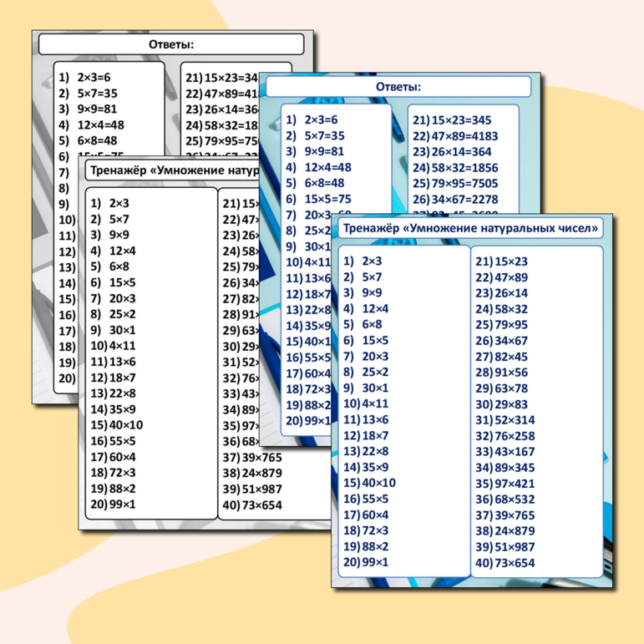This screenshot has width=644, height=644.
Task: Click the blue worksheet title «Умножение натуральных чисел»
Action: click(470, 228)
